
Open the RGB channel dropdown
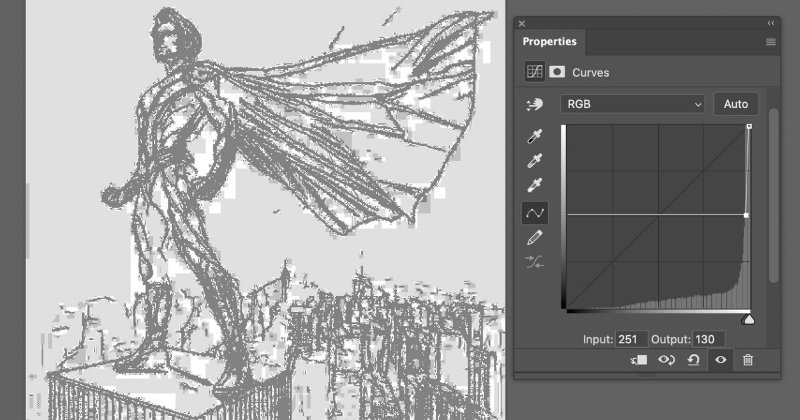[x=634, y=104]
